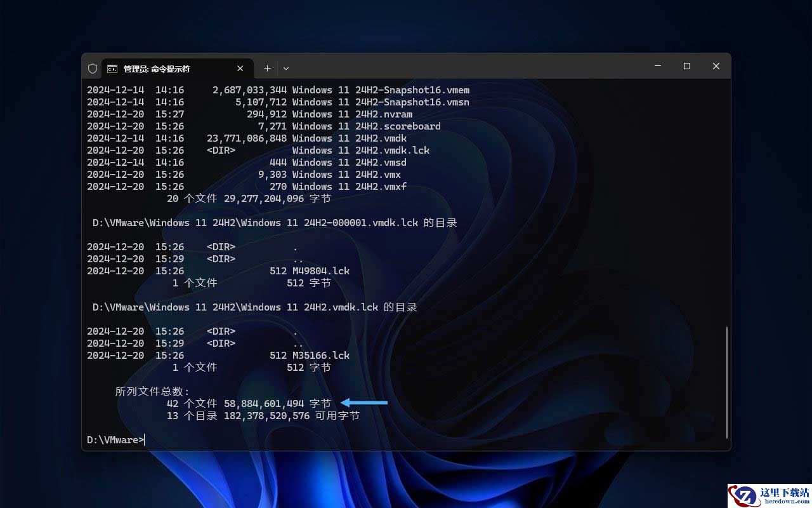Click the D:\VMware> command prompt line
The height and width of the screenshot is (508, 812).
(116, 439)
